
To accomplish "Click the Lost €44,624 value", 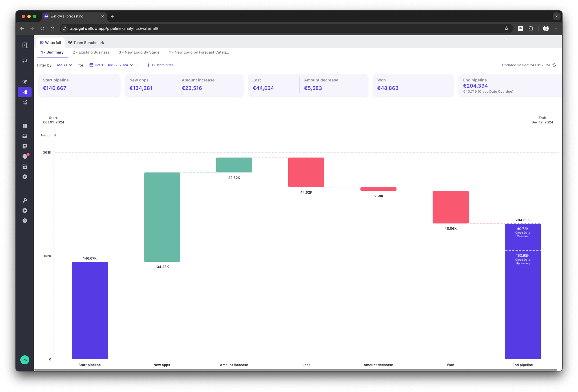I will point(263,88).
